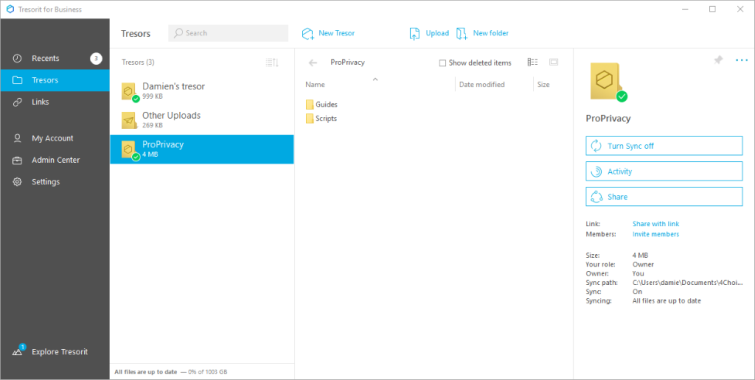Image resolution: width=755 pixels, height=380 pixels.
Task: Click the sync path text
Action: (x=687, y=283)
